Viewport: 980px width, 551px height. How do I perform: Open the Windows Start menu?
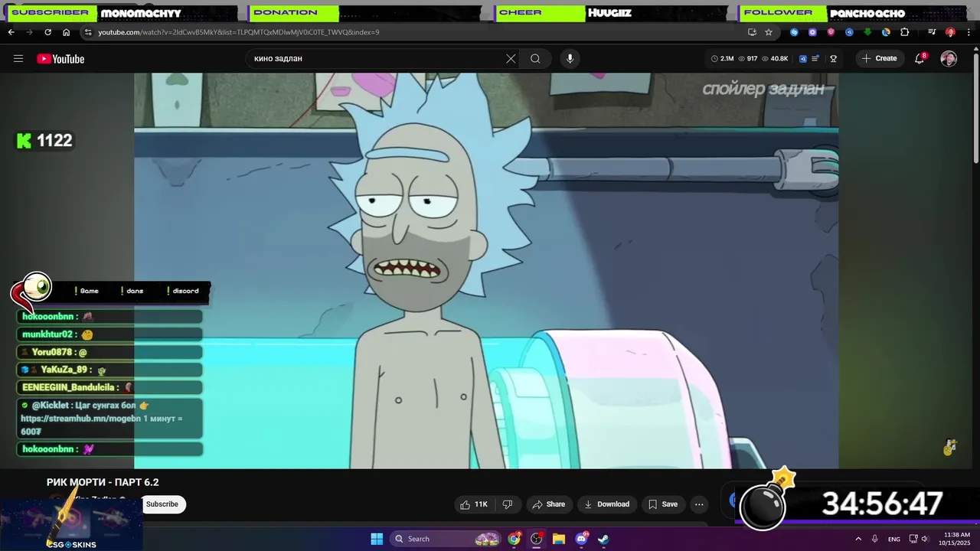377,539
